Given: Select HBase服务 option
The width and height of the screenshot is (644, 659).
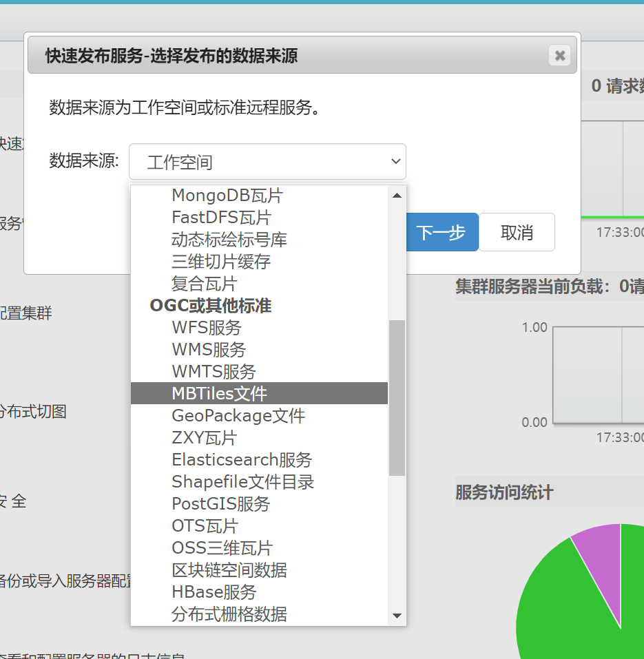Looking at the screenshot, I should click(x=259, y=592).
